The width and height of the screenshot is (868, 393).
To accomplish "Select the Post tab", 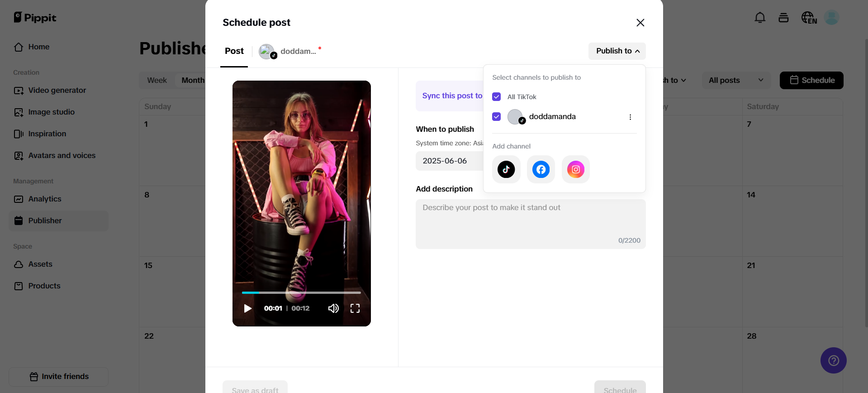I will coord(234,51).
